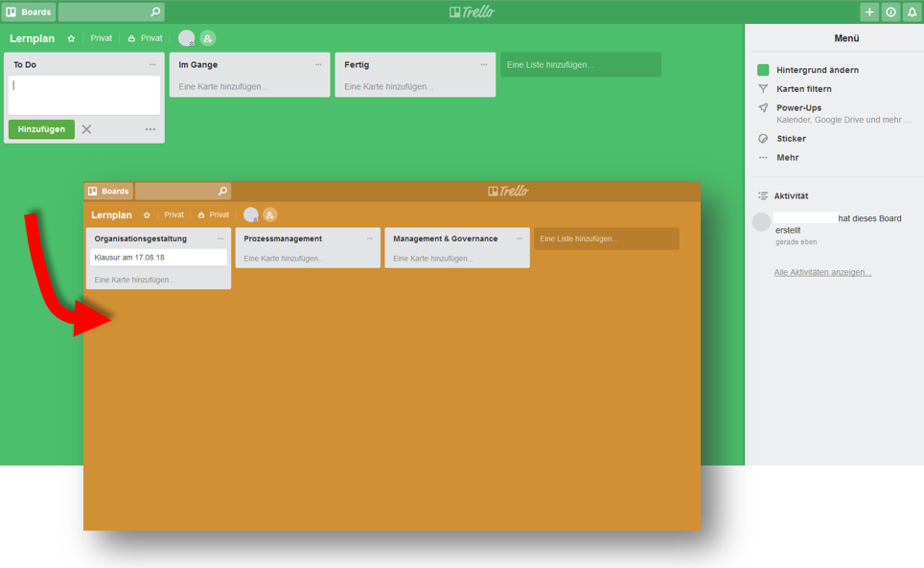Expand Mehr option in menu
Viewport: 924px width, 568px height.
(x=787, y=158)
